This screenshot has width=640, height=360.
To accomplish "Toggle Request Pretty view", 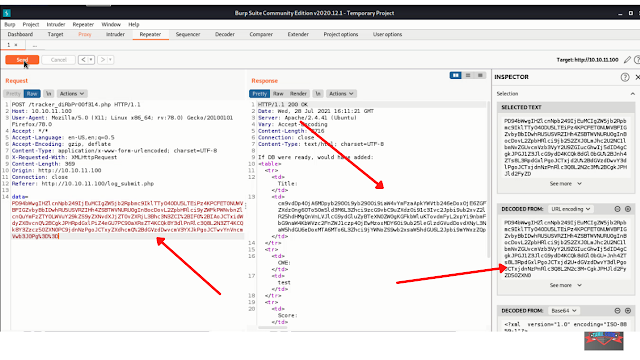I will (13, 93).
